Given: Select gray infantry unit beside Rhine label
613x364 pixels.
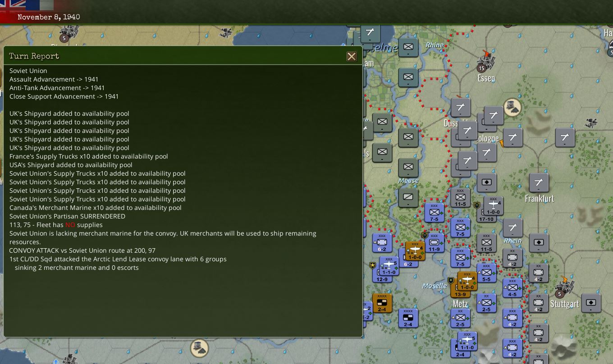Looking at the screenshot, I should [x=408, y=47].
